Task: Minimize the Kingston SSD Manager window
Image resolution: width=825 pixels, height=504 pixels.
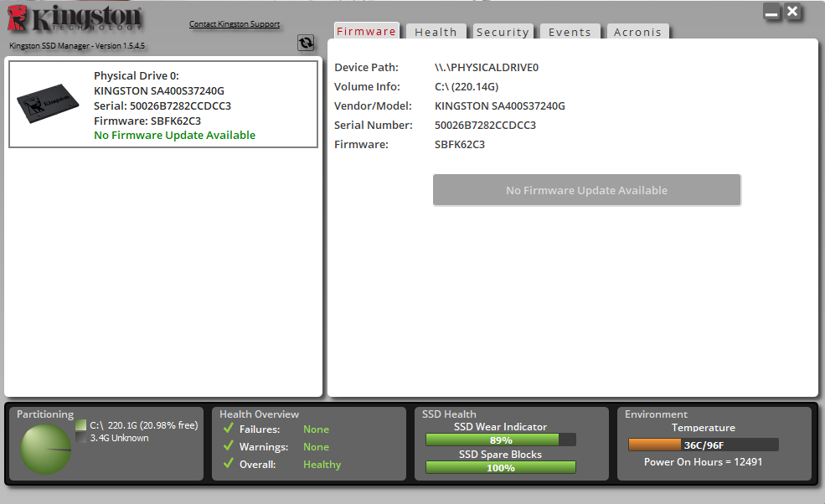Action: [x=772, y=12]
